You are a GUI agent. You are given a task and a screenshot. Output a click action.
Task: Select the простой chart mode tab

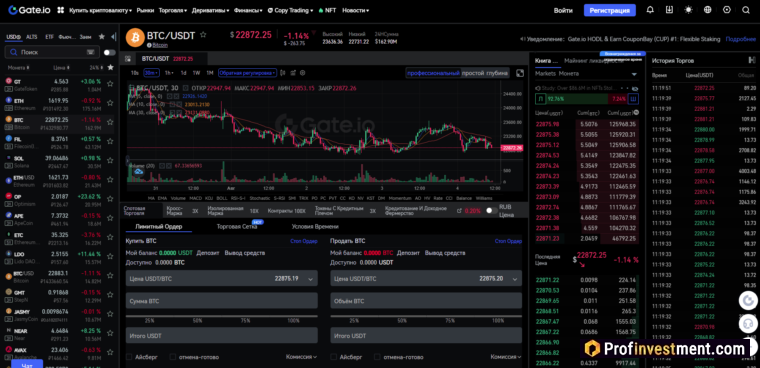pos(473,73)
